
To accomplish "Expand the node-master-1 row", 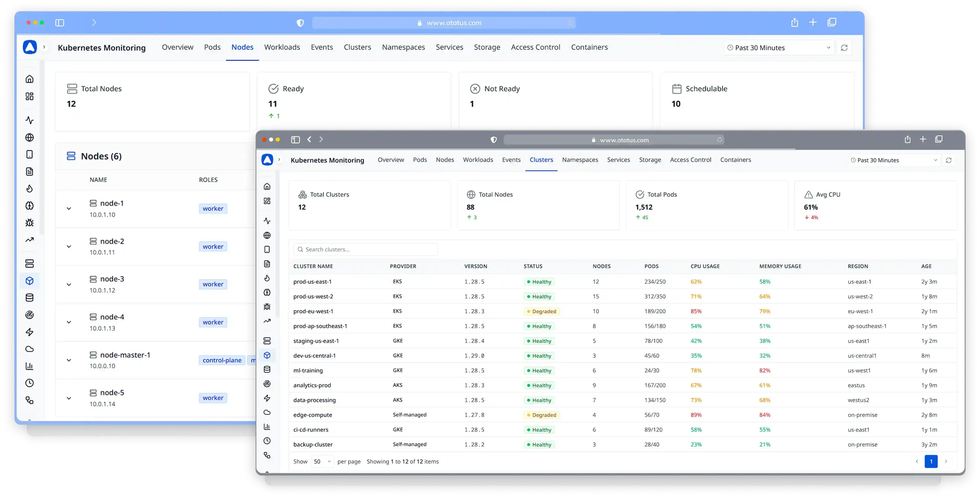I will [69, 360].
